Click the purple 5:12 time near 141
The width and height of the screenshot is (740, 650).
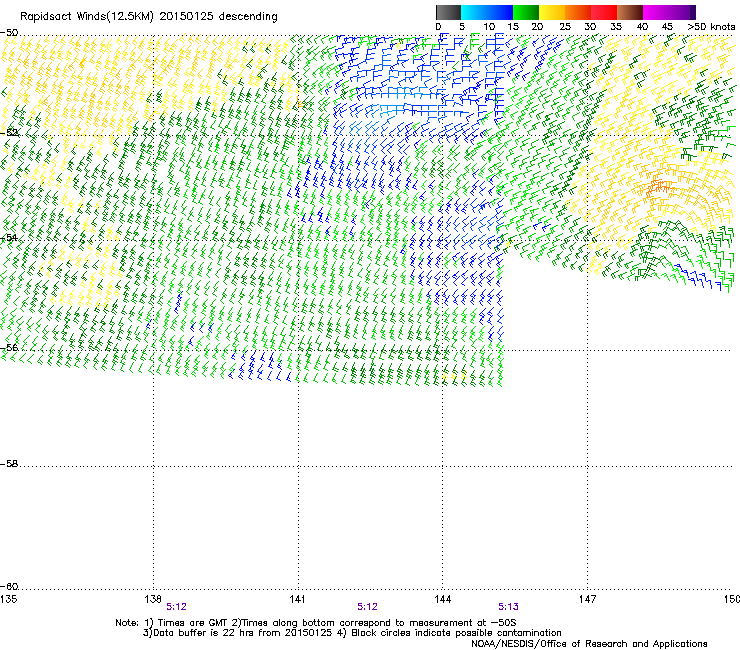[368, 607]
